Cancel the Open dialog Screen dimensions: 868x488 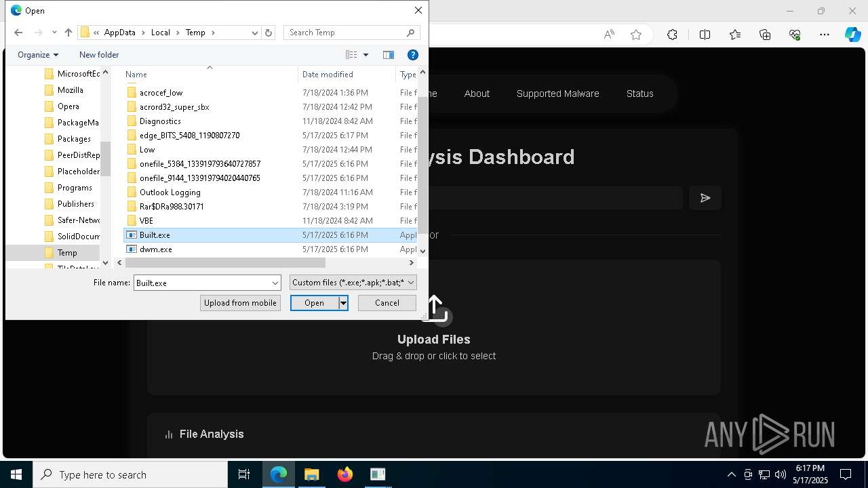click(x=387, y=303)
